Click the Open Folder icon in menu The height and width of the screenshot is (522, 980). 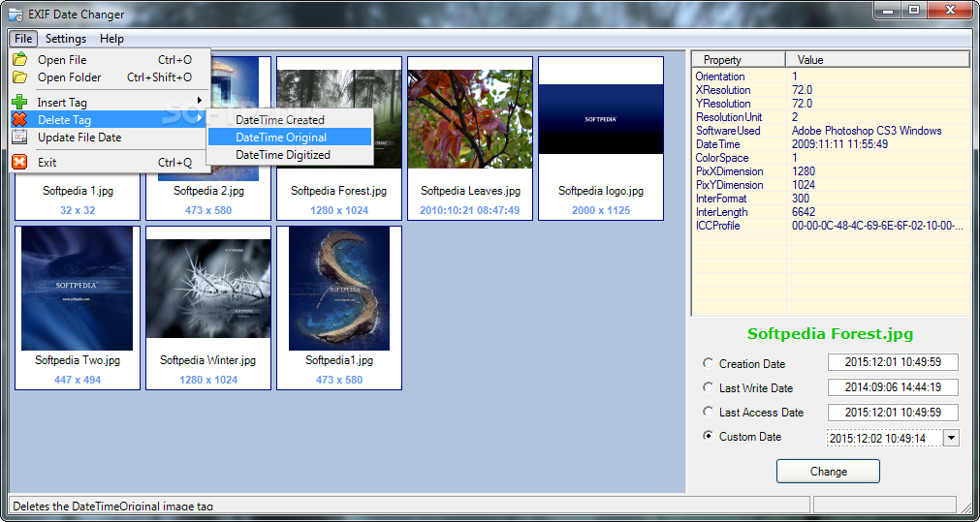(x=20, y=77)
